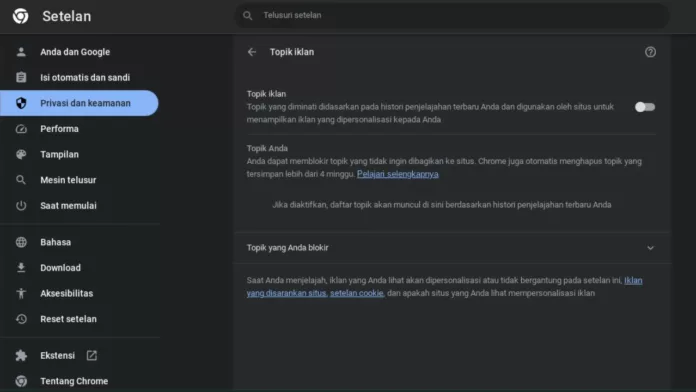Image resolution: width=696 pixels, height=392 pixels.
Task: Open the Iklan yang disarankan situs link
Action: [x=444, y=287]
